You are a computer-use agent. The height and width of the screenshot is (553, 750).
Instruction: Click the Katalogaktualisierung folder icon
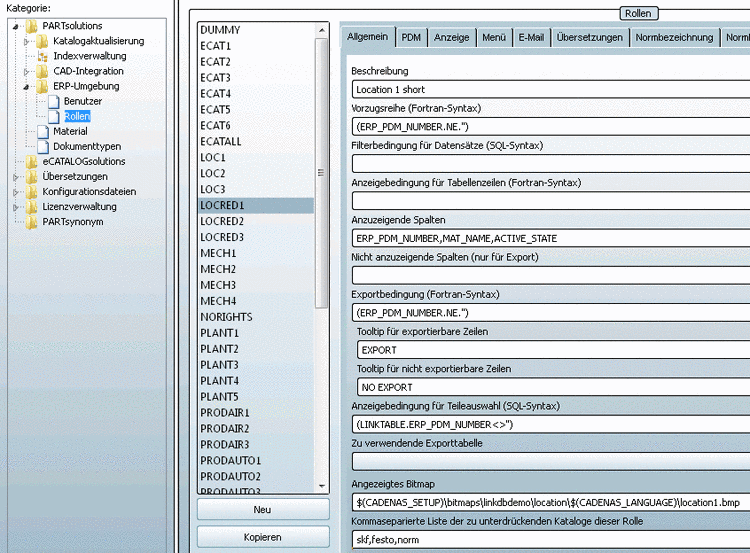(x=42, y=41)
